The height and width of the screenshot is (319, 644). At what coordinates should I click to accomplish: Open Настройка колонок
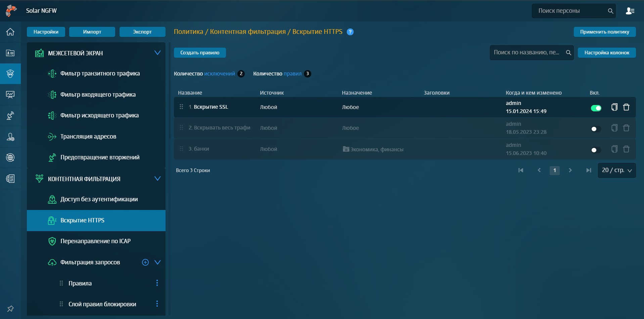[x=607, y=53]
